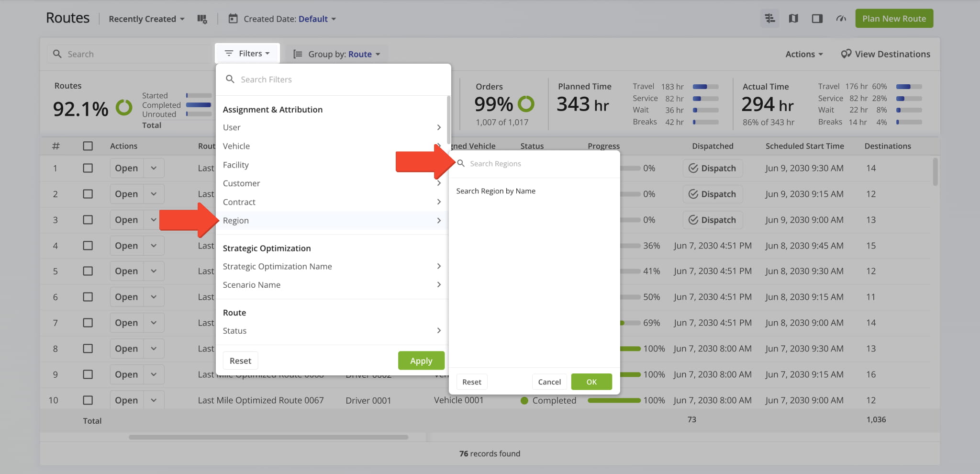Viewport: 980px width, 474px height.
Task: Open the Created Date: Default dropdown
Action: [x=290, y=19]
